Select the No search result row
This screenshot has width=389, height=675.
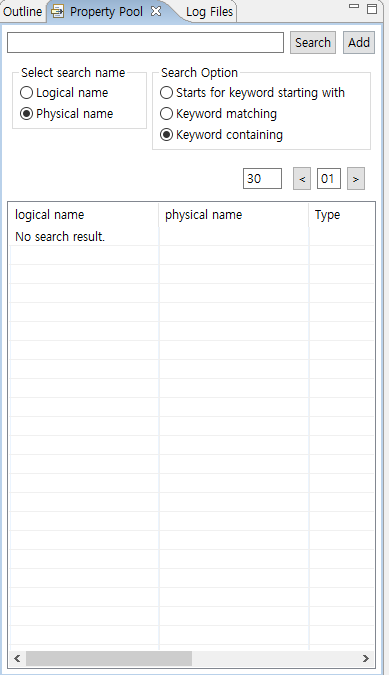point(191,236)
